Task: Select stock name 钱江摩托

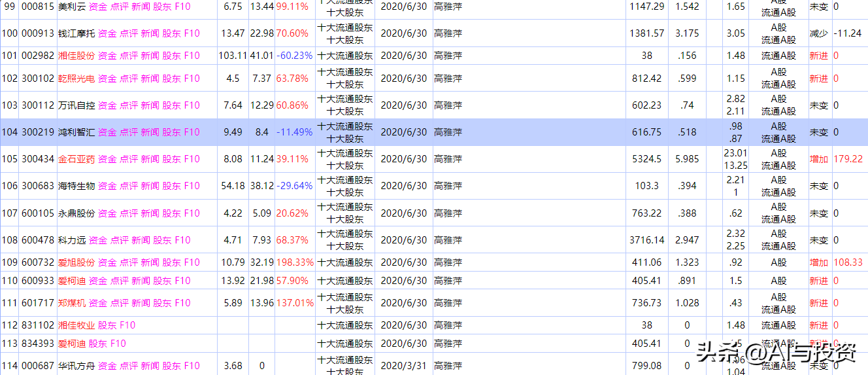Action: (x=76, y=33)
